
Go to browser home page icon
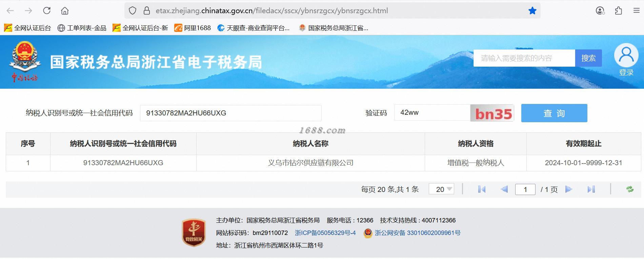click(65, 11)
